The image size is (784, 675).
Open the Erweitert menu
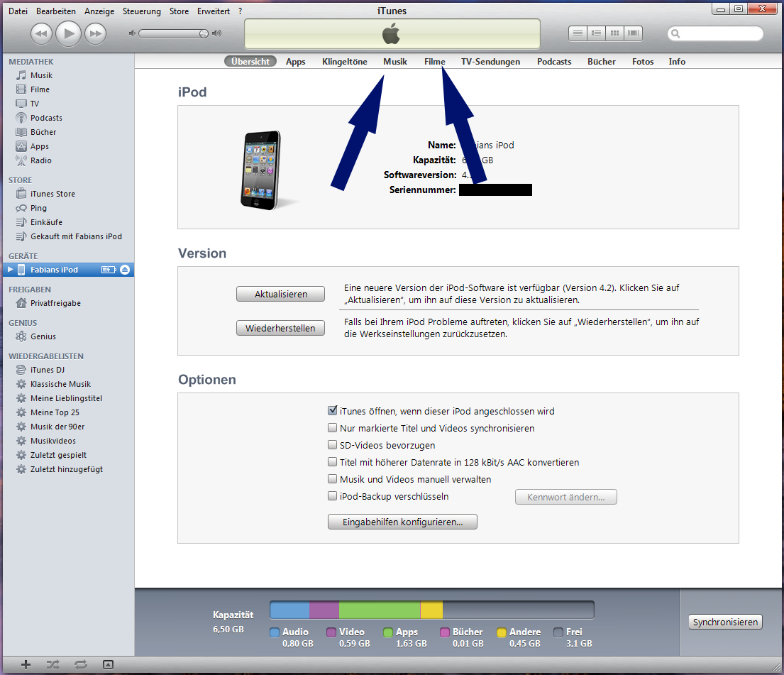click(214, 11)
